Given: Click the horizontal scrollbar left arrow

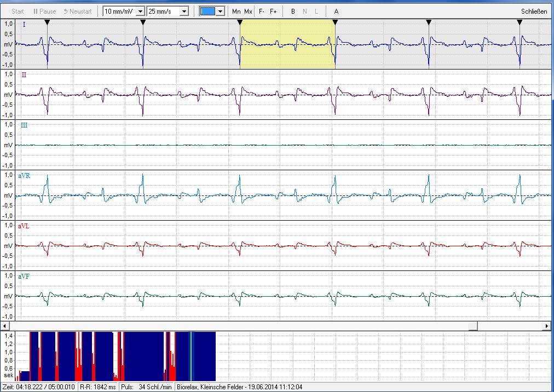Looking at the screenshot, I should pos(5,326).
